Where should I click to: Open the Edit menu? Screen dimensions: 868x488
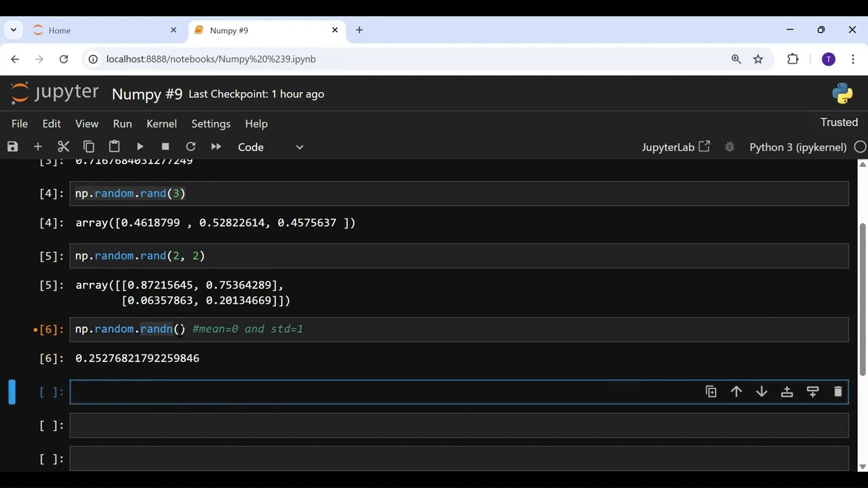52,124
